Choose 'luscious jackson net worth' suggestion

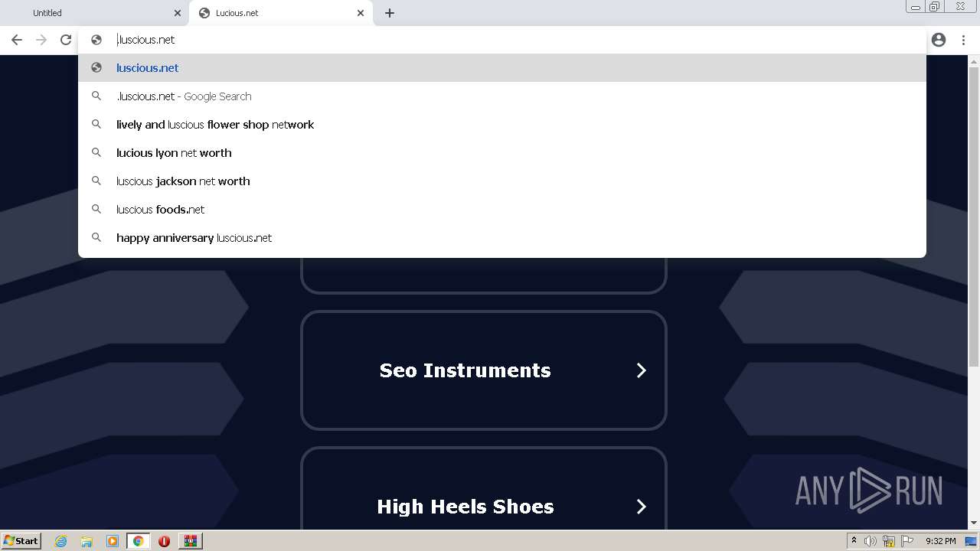[x=502, y=181]
